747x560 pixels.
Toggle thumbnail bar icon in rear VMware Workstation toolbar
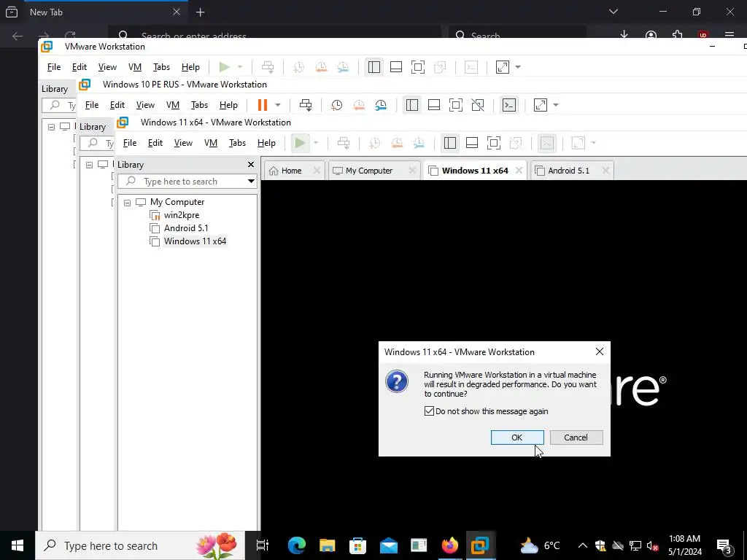tap(396, 67)
